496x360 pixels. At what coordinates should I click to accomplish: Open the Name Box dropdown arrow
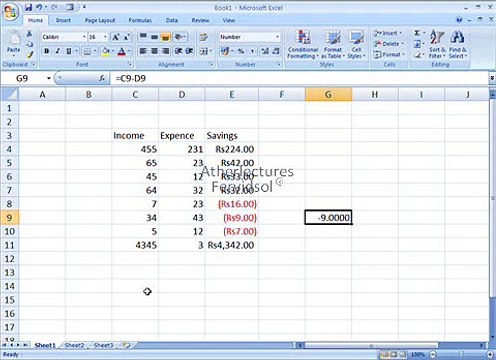49,78
